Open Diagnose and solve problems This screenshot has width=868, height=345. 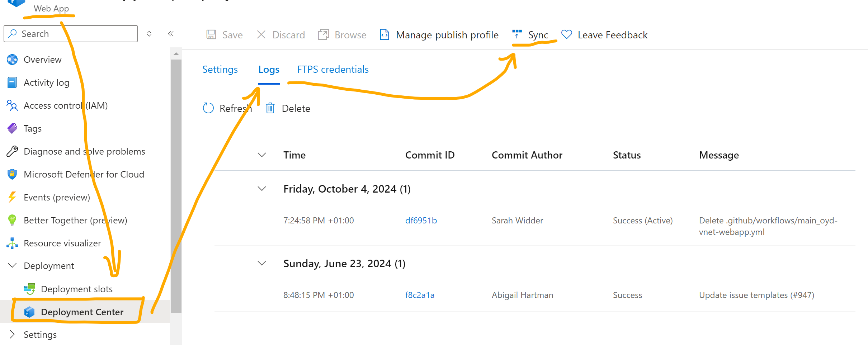click(85, 151)
